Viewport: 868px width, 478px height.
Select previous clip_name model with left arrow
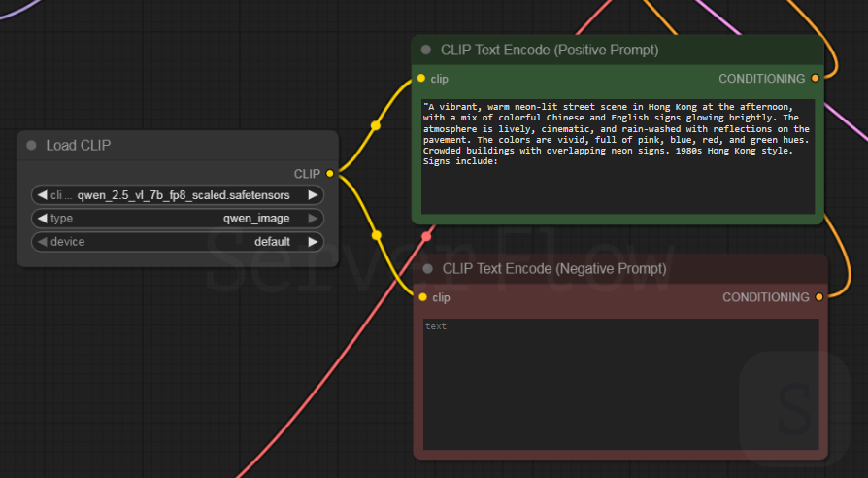click(42, 195)
